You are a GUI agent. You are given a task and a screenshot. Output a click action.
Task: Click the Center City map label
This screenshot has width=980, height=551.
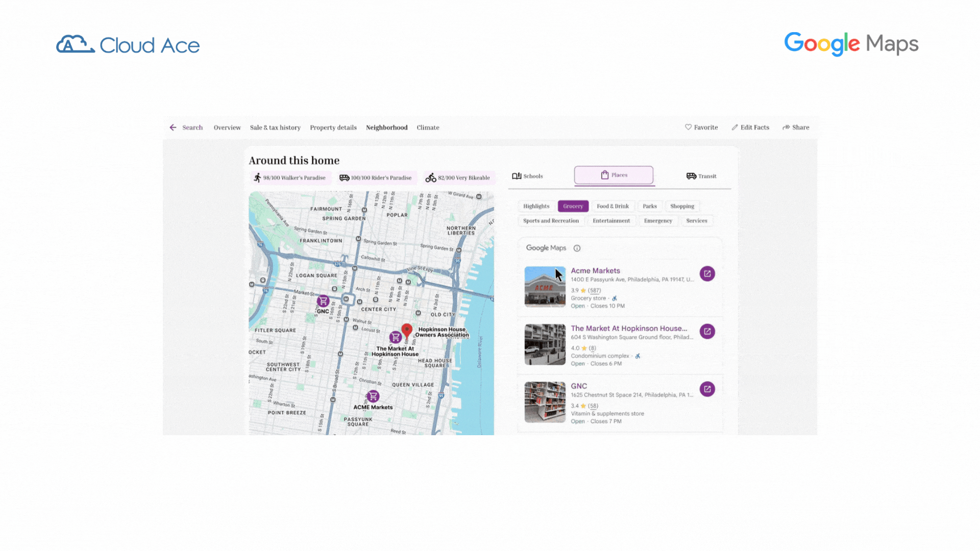378,310
